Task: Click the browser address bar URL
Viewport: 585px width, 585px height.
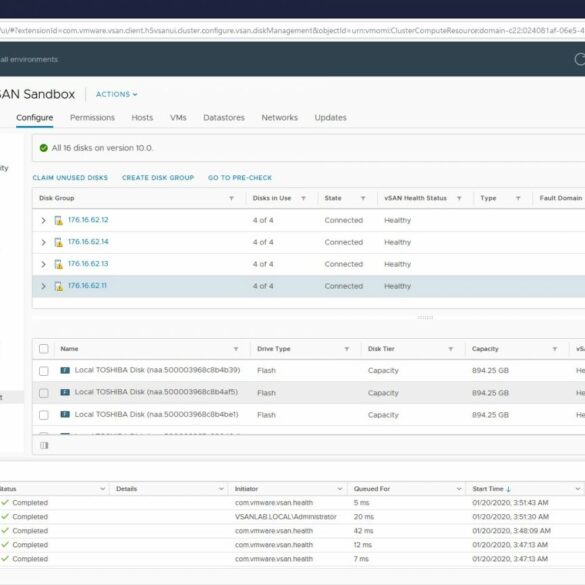Action: 292,30
